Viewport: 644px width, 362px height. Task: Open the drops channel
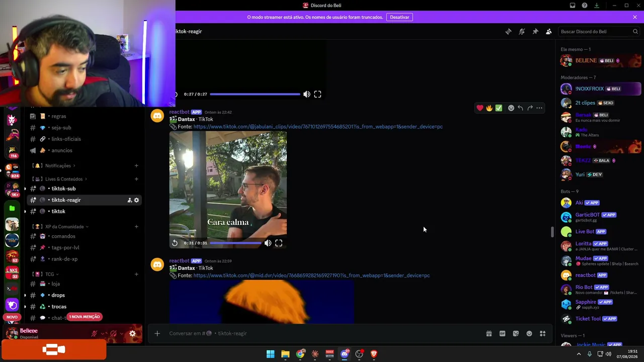point(85,295)
